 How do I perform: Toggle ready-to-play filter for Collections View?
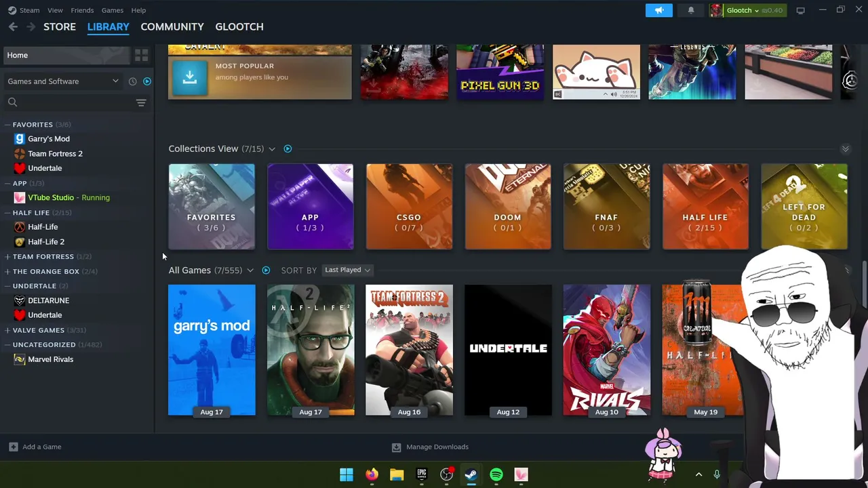click(x=288, y=149)
